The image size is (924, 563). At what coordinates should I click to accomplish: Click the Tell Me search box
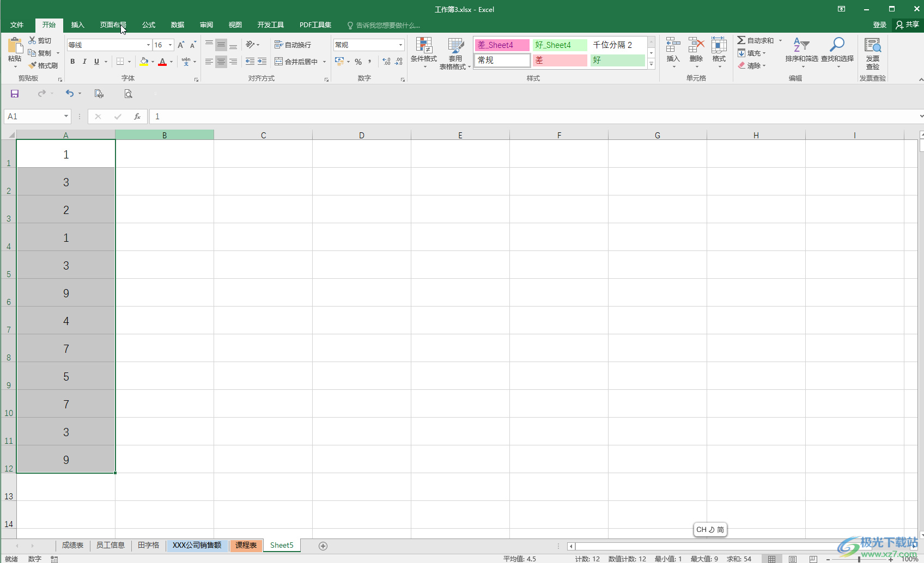click(384, 25)
